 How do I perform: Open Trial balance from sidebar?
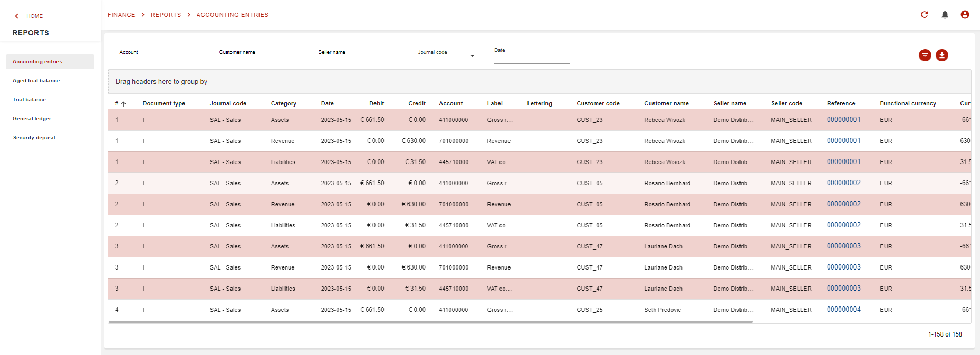coord(30,100)
